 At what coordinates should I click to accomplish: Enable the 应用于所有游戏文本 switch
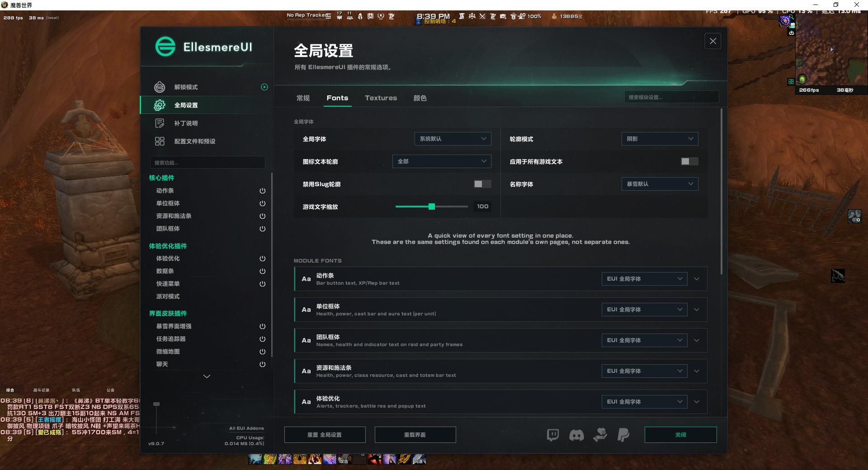coord(689,161)
